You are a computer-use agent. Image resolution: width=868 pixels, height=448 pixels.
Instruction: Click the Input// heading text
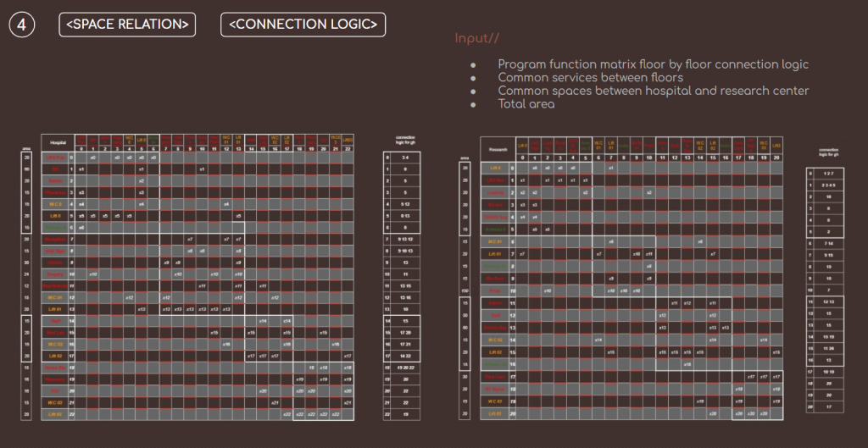click(478, 39)
